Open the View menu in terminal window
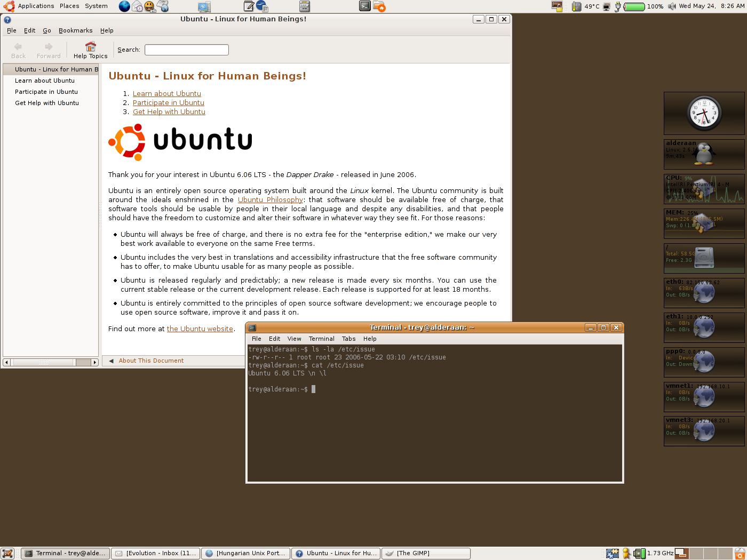The width and height of the screenshot is (747, 560). tap(294, 339)
